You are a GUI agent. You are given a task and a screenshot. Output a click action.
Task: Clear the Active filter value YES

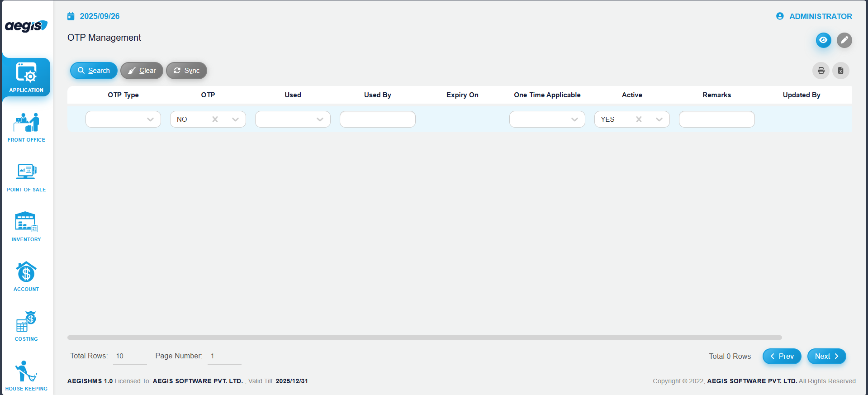tap(639, 119)
